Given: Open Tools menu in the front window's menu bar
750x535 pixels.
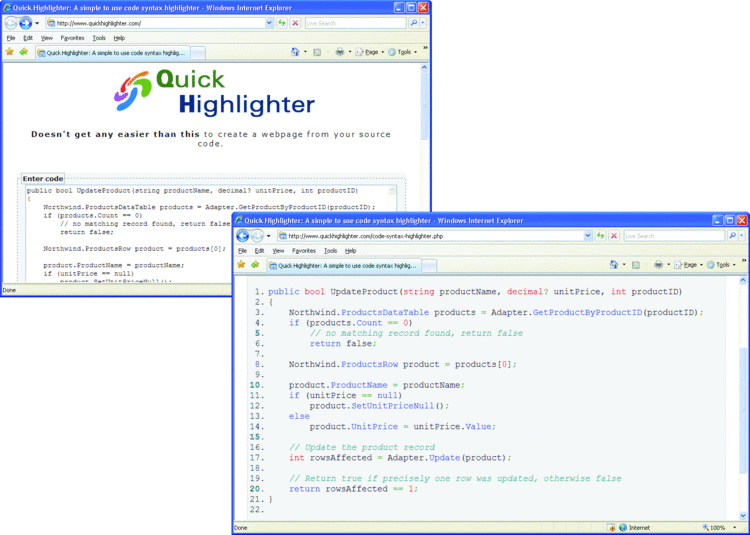Looking at the screenshot, I should click(331, 251).
